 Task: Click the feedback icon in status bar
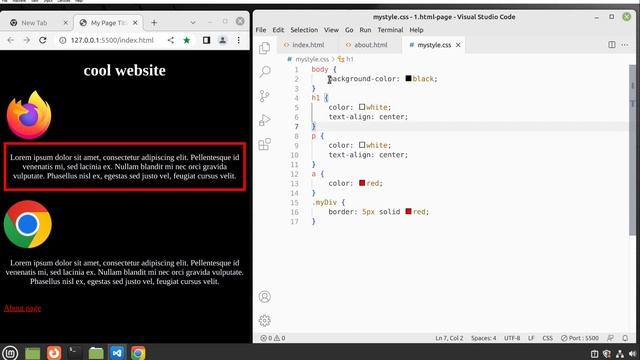coord(610,338)
